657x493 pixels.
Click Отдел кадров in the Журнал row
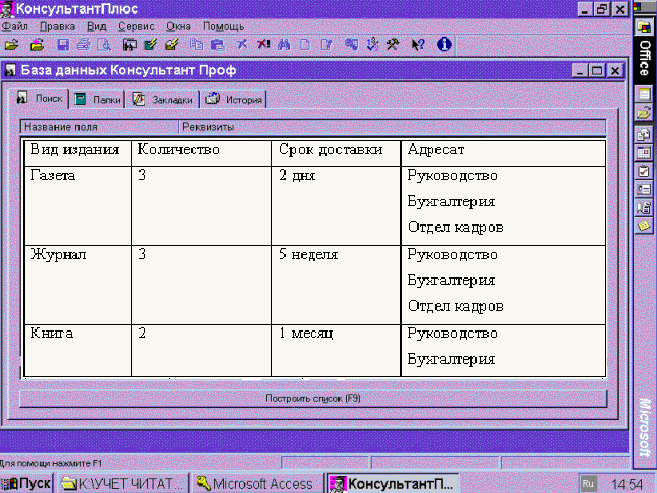(455, 306)
